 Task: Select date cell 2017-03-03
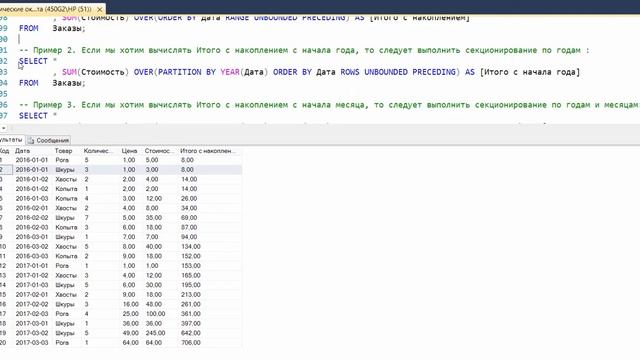click(x=32, y=343)
